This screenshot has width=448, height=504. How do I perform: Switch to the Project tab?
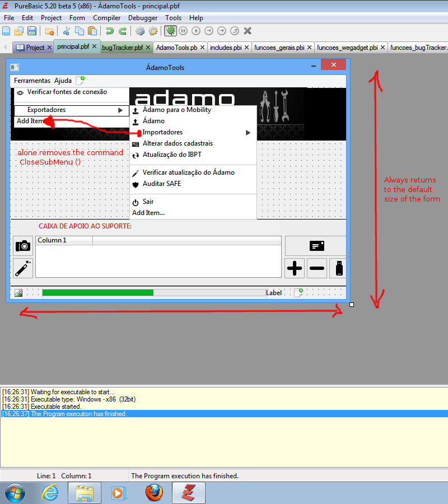[33, 47]
